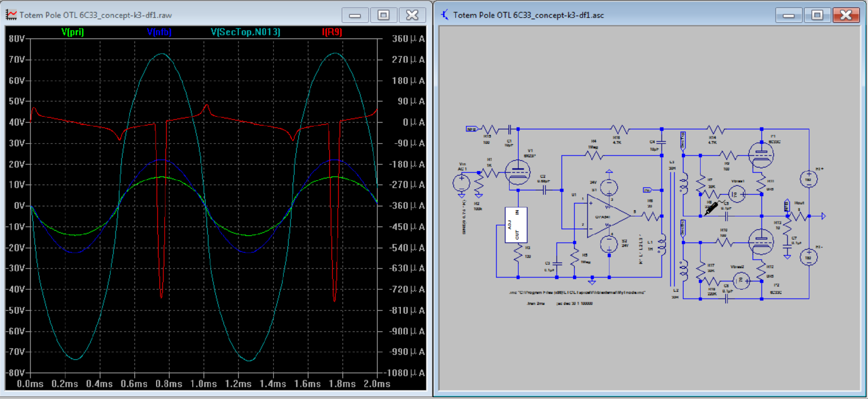Viewport: 868px width, 399px height.
Task: Click the Ht+ high tension source
Action: [809, 179]
